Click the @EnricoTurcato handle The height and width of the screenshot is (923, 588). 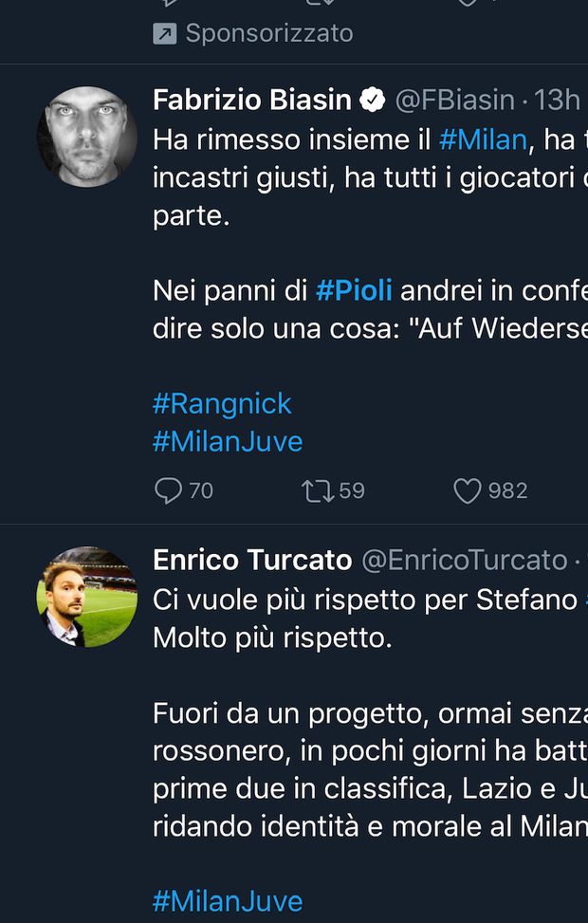tap(465, 561)
